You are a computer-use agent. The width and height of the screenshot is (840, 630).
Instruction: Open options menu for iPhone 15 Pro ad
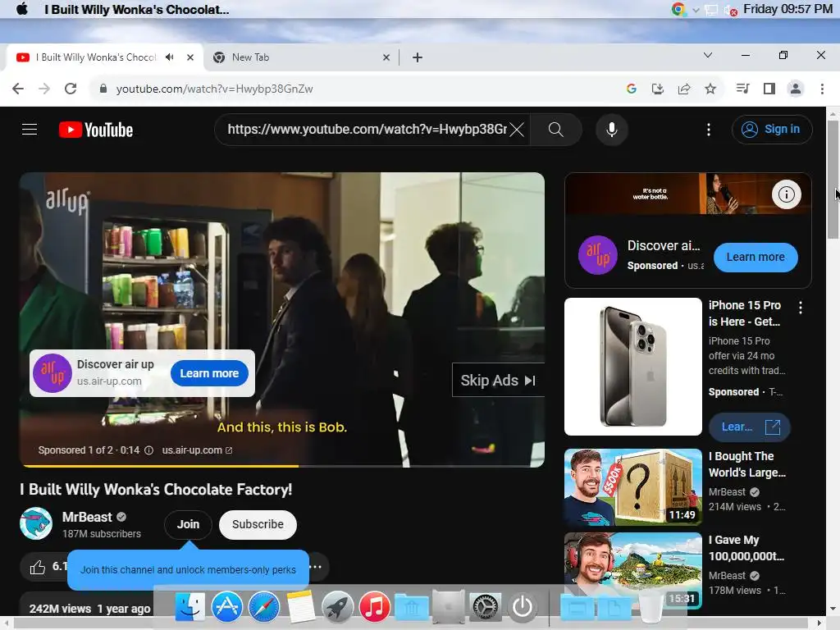click(x=801, y=308)
